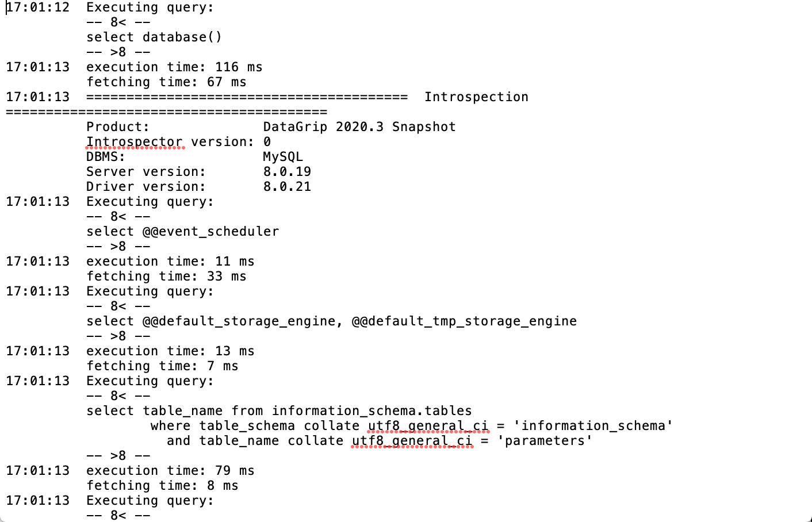
Task: Click the 'Introspection' heading text
Action: (476, 97)
